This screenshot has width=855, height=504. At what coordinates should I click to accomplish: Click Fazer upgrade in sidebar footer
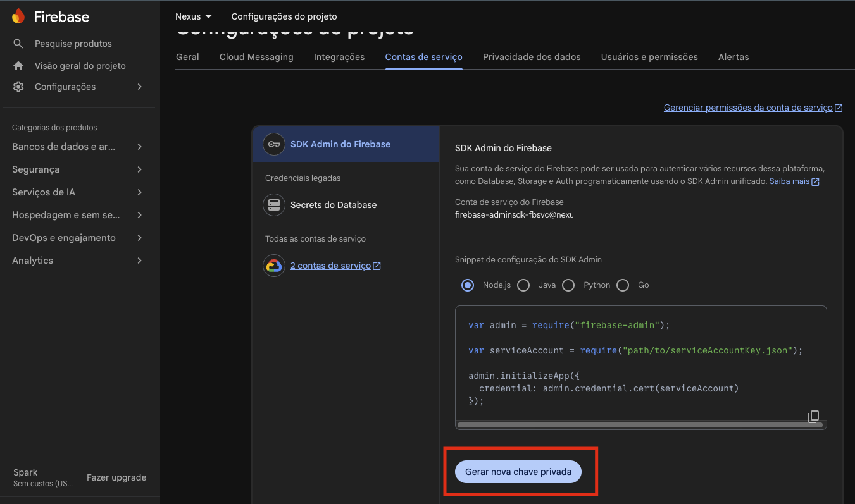[116, 478]
